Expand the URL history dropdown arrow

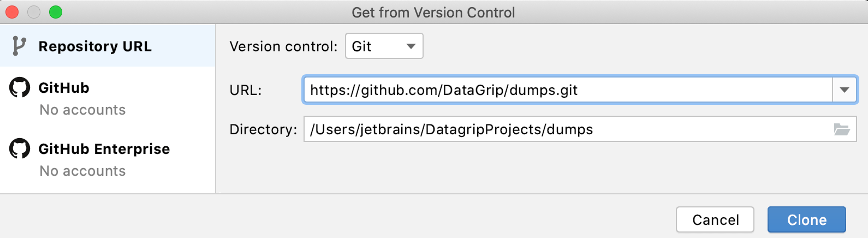[845, 90]
